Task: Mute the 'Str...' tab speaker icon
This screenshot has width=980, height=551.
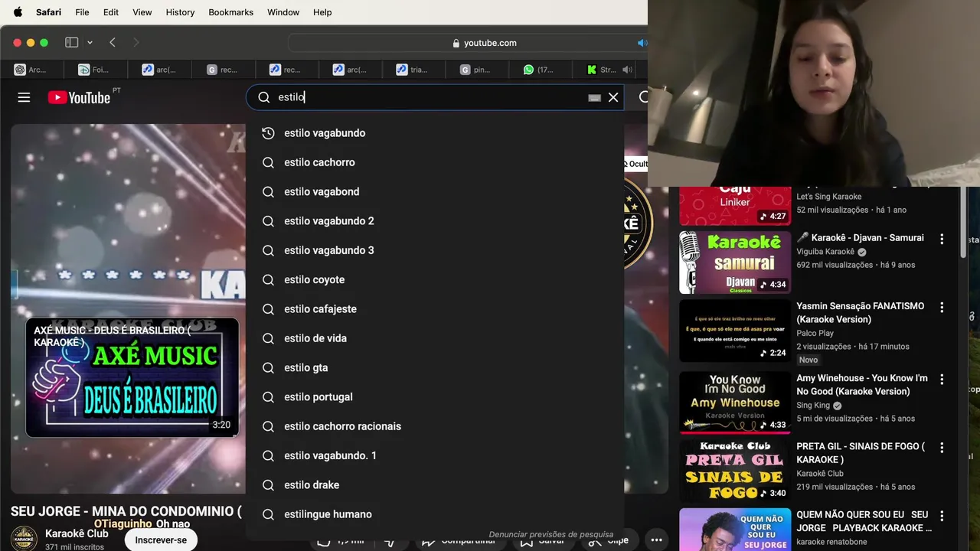Action: [x=627, y=70]
